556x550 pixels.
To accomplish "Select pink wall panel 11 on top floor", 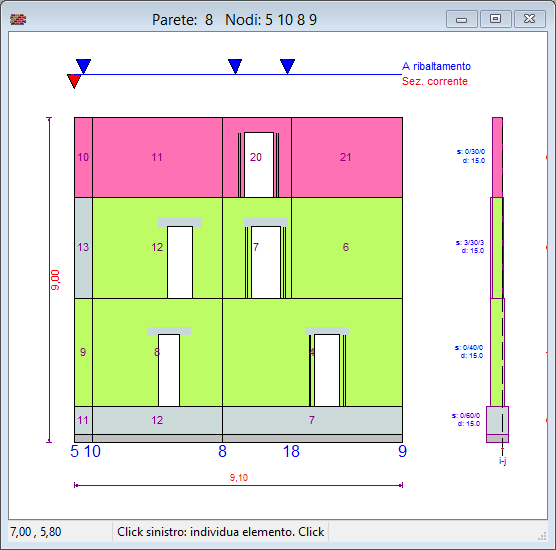I will 157,157.
